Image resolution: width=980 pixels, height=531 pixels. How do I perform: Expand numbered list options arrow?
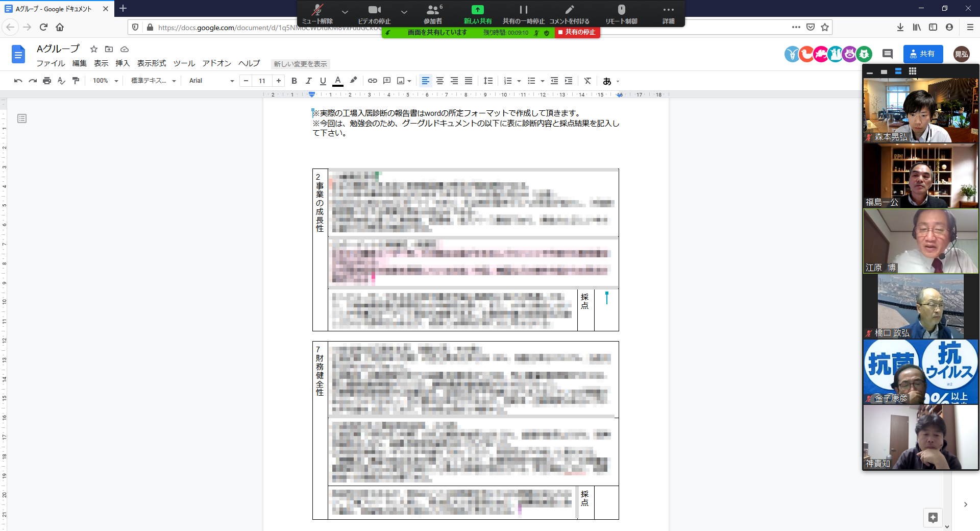(x=519, y=81)
